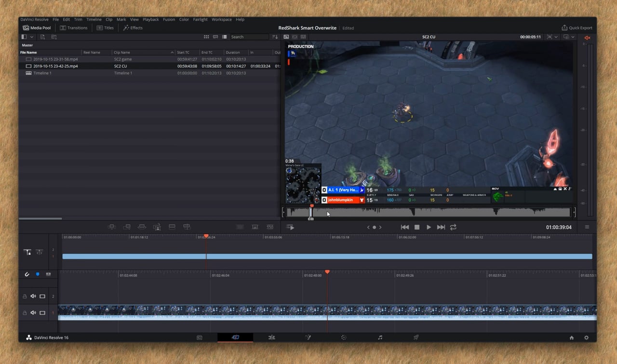Open the Playback menu
617x364 pixels.
click(x=150, y=19)
